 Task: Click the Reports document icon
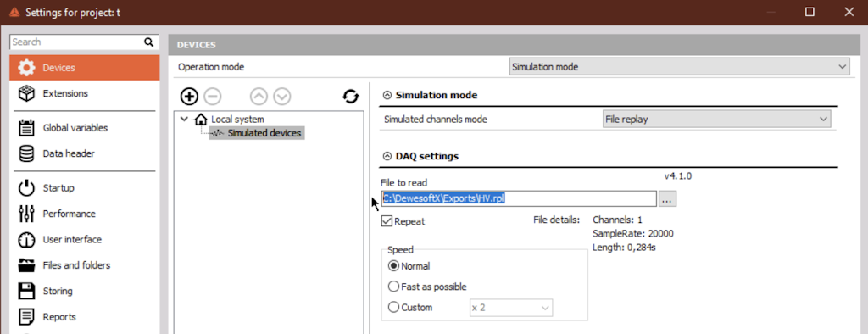tap(26, 317)
